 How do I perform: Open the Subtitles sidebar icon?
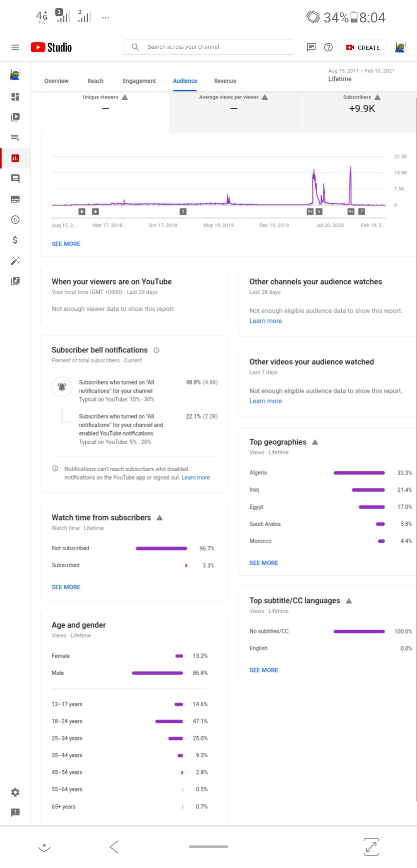15,199
